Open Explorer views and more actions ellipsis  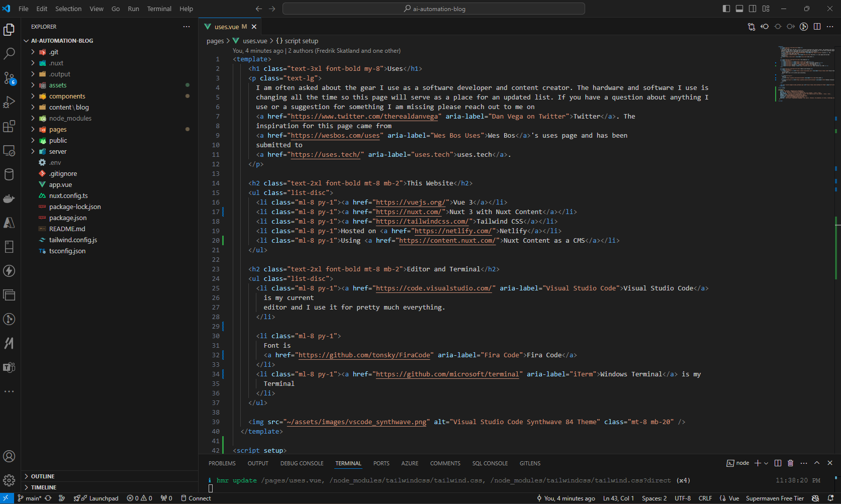coord(186,27)
